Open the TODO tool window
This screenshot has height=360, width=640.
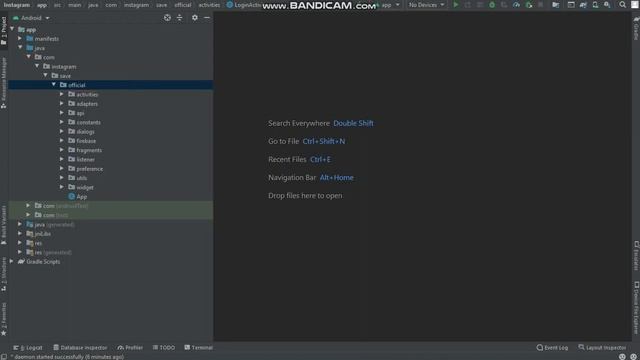pos(164,348)
